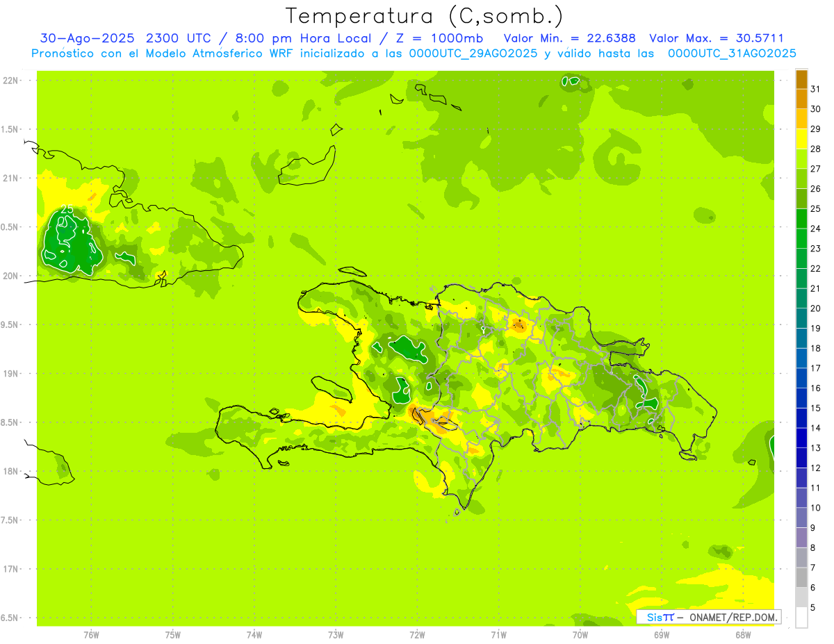
Task: Pick the orange legend swatch between 30 and 31
Action: [x=801, y=99]
